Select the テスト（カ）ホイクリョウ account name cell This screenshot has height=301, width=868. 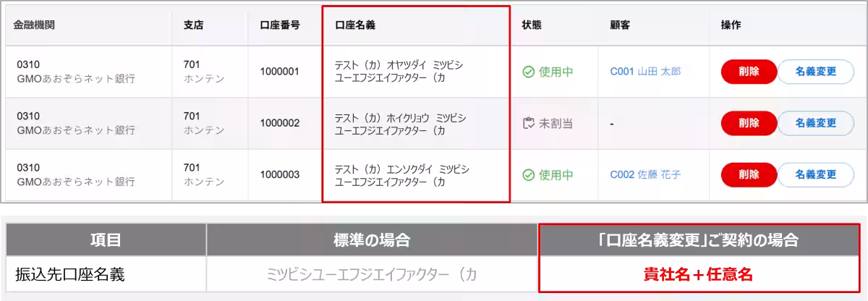click(400, 124)
